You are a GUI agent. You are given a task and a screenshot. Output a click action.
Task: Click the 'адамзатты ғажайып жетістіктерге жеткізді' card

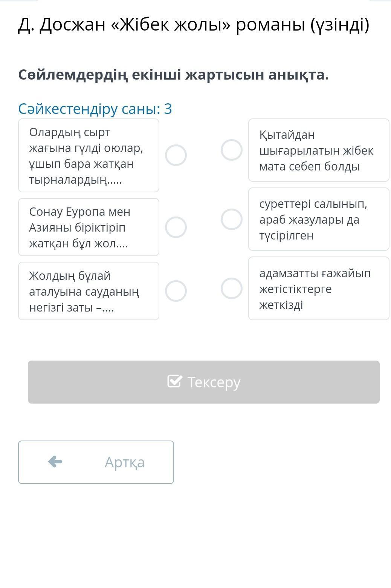[319, 289]
